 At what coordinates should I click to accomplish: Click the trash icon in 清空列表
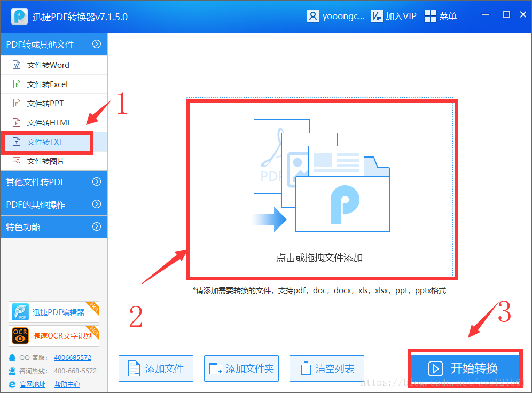(x=306, y=368)
